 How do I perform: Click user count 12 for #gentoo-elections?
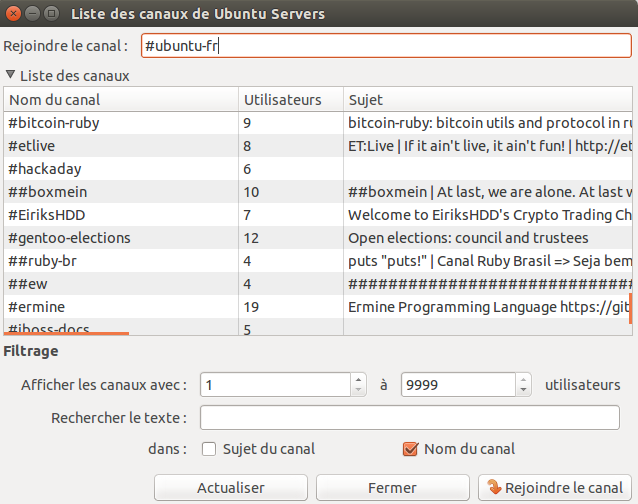coord(291,238)
